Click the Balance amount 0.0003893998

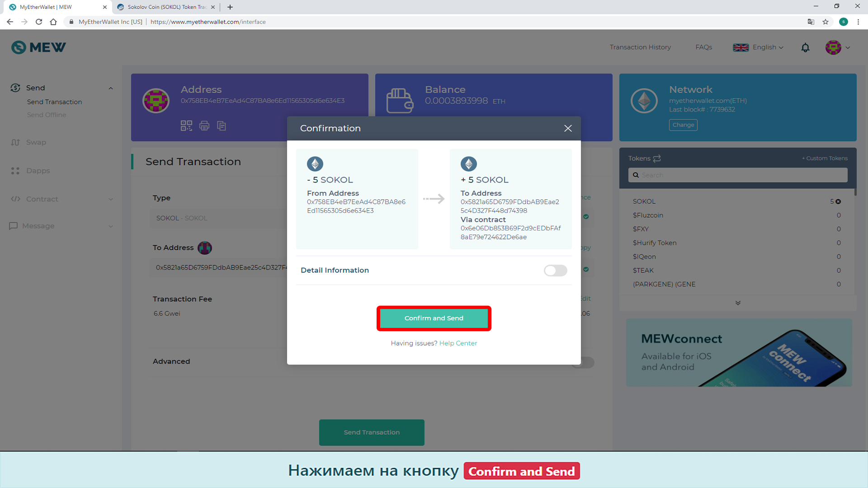point(456,101)
